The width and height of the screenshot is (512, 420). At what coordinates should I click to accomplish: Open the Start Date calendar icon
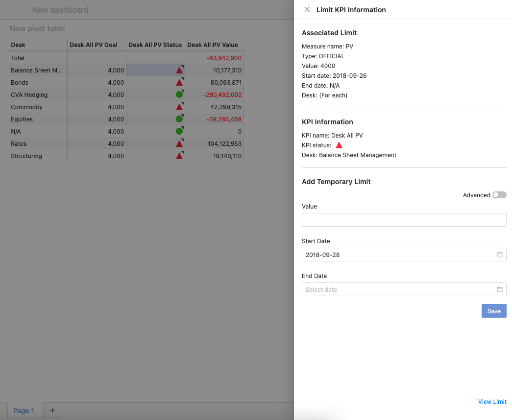point(500,255)
